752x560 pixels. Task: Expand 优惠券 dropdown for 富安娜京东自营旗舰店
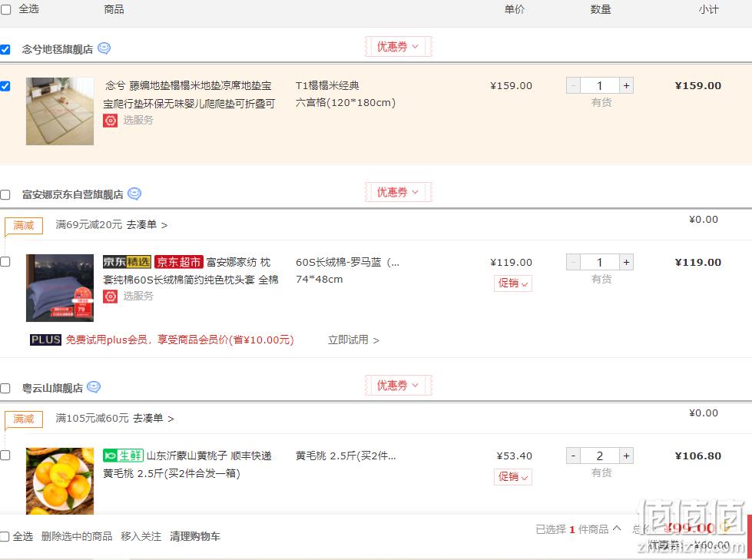point(398,192)
